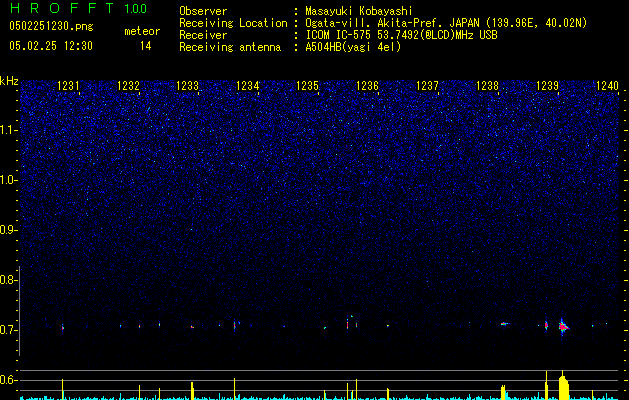Click the date stamp 05.02.25 12:30
The image size is (629, 400).
coord(51,46)
